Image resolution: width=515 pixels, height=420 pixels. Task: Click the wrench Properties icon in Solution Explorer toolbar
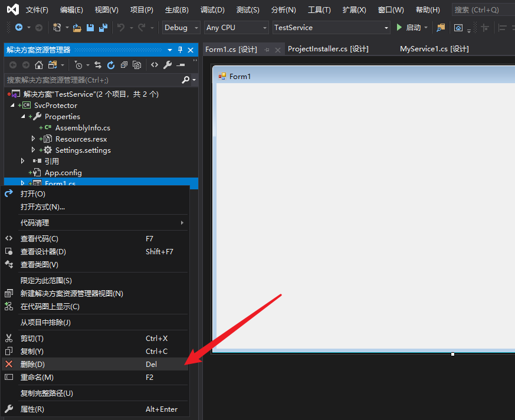pyautogui.click(x=168, y=65)
